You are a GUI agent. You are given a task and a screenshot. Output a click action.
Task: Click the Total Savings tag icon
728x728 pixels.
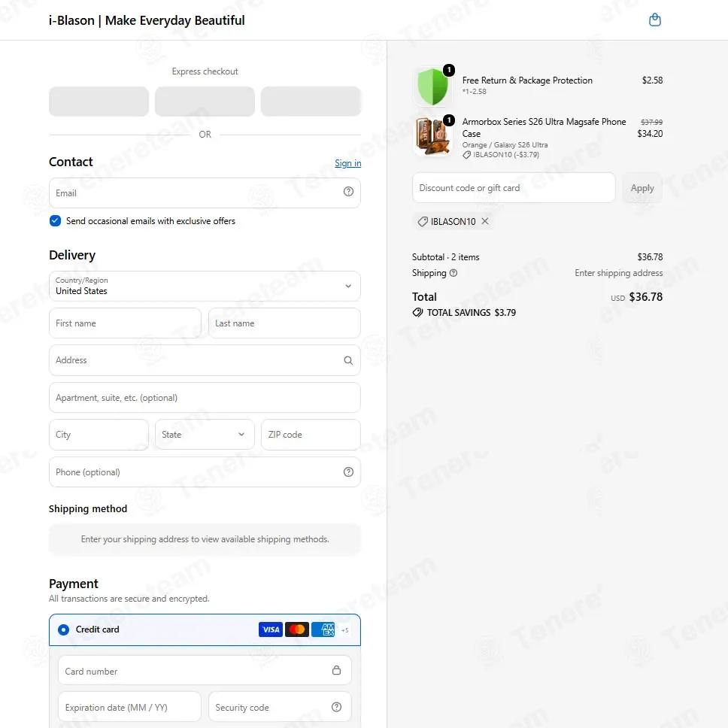(x=417, y=312)
